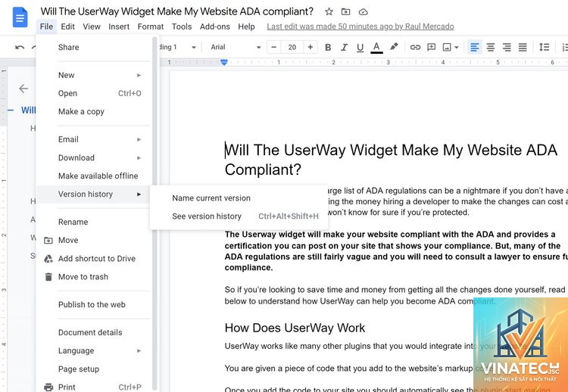Click the insert link icon

click(415, 47)
